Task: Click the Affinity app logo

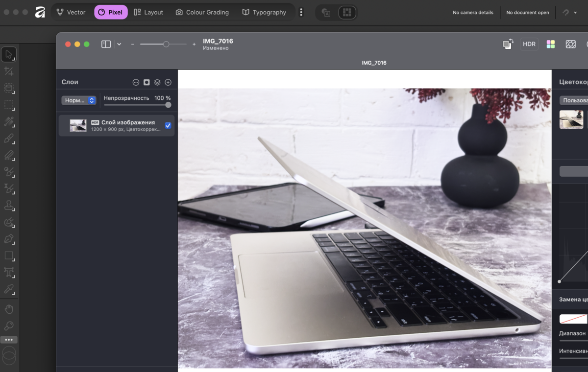Action: coord(40,12)
